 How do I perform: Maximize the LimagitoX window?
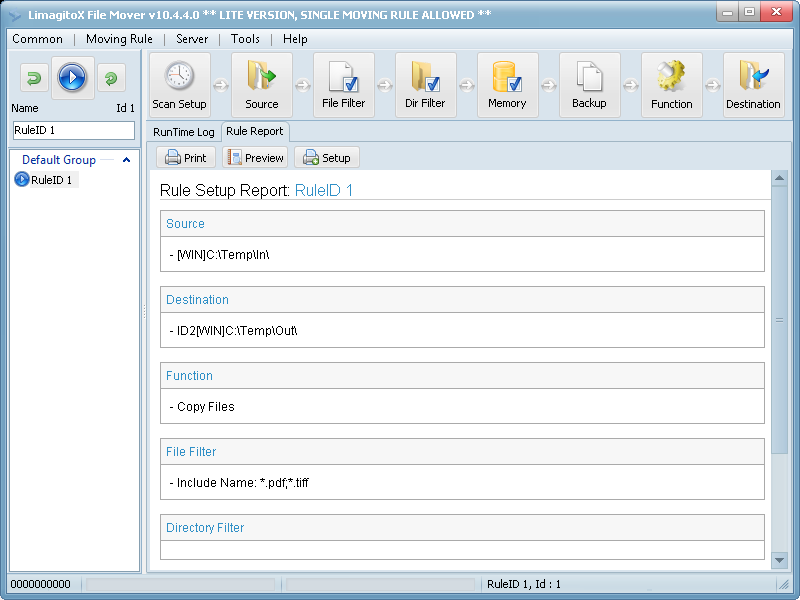749,12
